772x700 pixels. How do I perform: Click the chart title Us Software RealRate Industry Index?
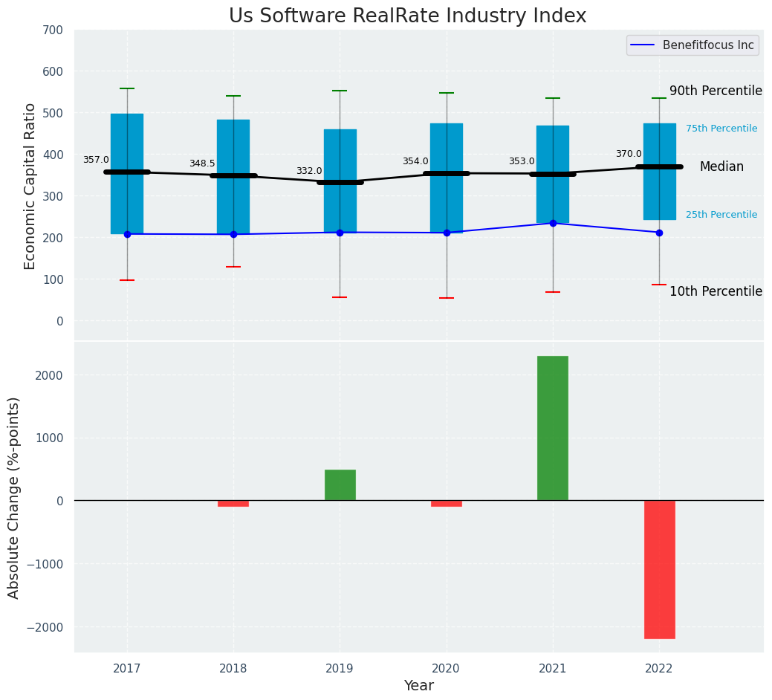(407, 16)
